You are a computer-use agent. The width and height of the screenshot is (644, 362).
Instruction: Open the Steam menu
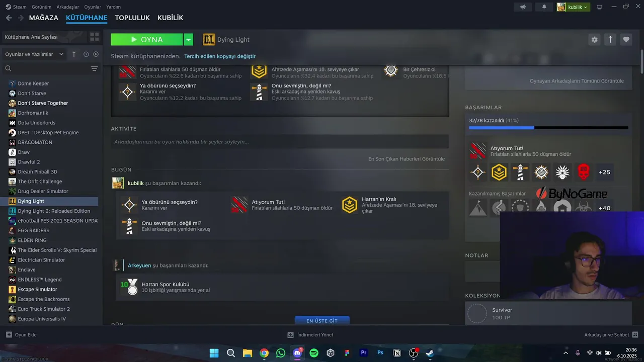[x=20, y=7]
